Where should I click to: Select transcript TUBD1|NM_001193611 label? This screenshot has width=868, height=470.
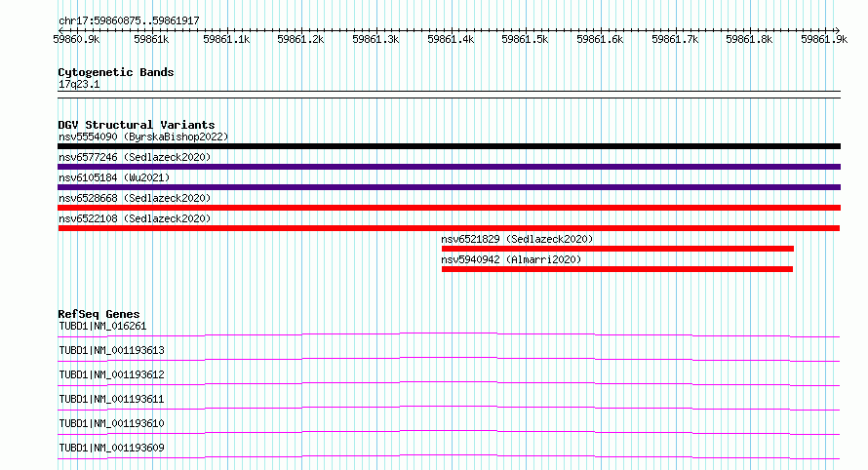[x=111, y=399]
